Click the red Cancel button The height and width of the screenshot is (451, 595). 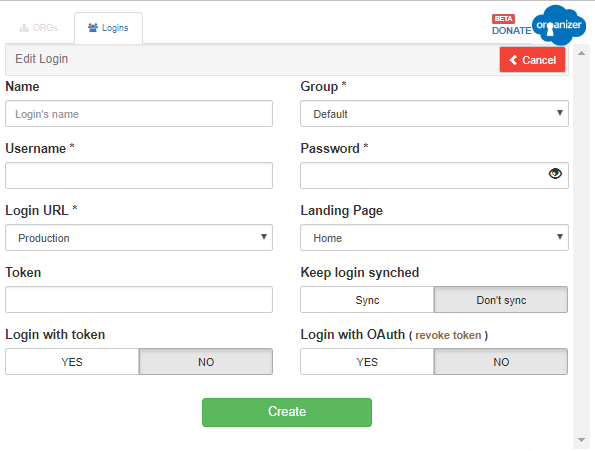532,60
